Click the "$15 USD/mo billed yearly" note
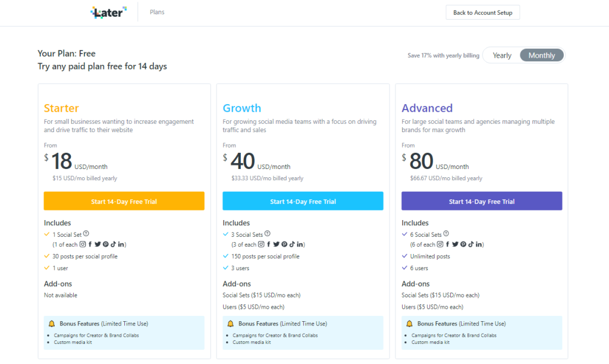The image size is (609, 364). click(84, 178)
